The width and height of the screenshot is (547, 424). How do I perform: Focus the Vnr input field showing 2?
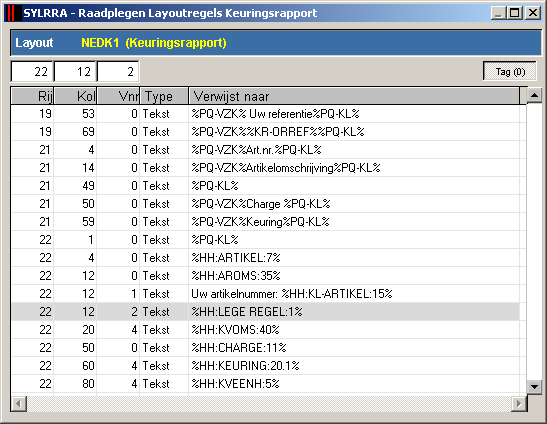coord(118,72)
